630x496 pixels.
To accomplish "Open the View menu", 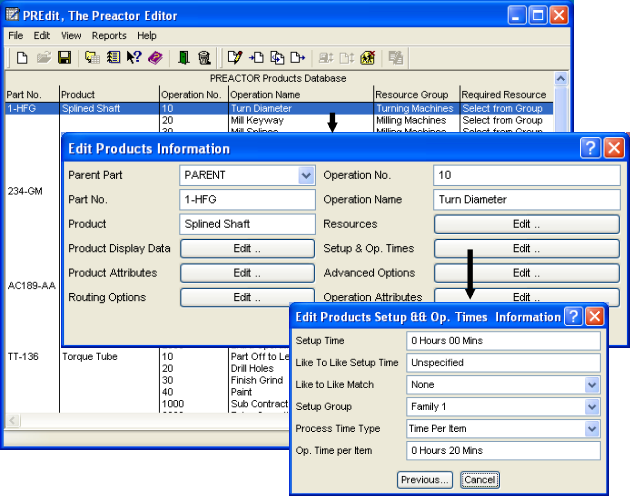I will click(71, 36).
